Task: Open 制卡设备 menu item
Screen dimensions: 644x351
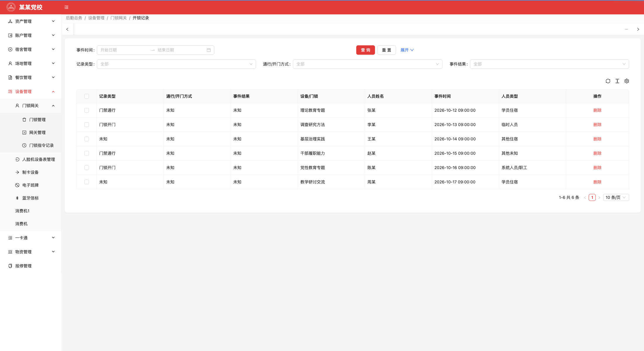Action: tap(31, 172)
